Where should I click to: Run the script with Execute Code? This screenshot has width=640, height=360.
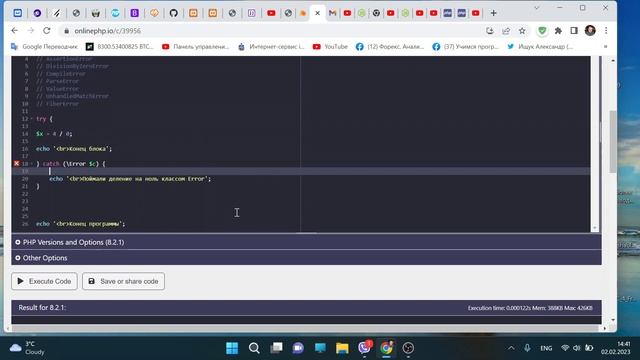pyautogui.click(x=44, y=281)
